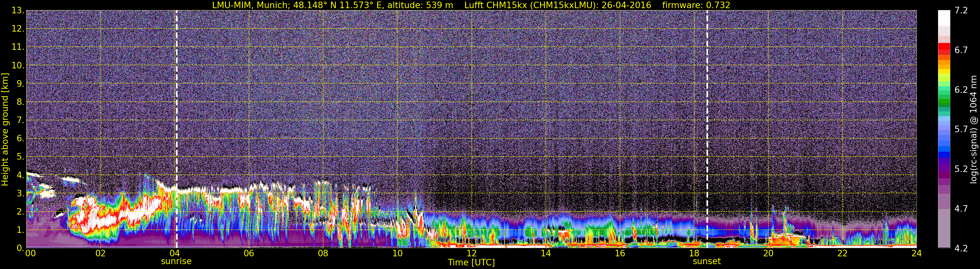Click the orange backscatter patch near 20:30 UTC

click(785, 240)
